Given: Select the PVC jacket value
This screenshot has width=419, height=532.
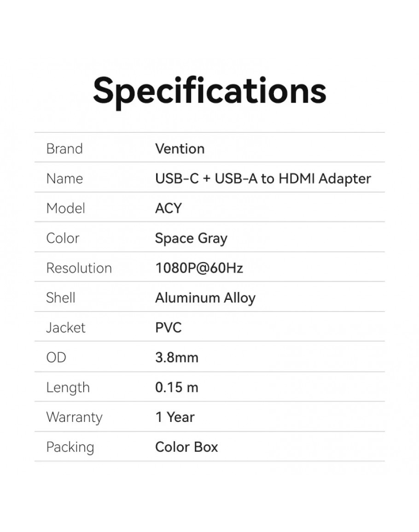Looking at the screenshot, I should [169, 327].
